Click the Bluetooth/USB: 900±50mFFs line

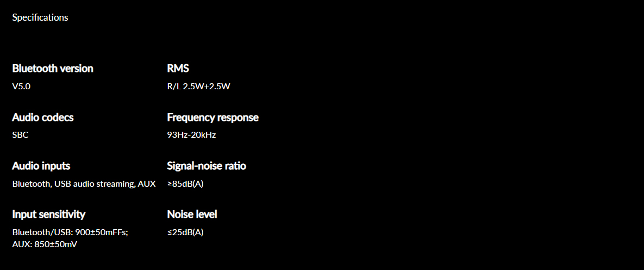[x=70, y=232]
